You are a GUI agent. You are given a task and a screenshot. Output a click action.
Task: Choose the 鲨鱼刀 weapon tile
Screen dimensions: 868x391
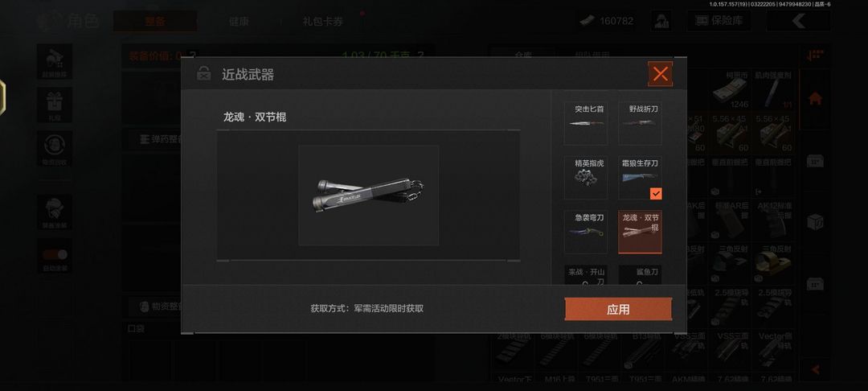(640, 275)
